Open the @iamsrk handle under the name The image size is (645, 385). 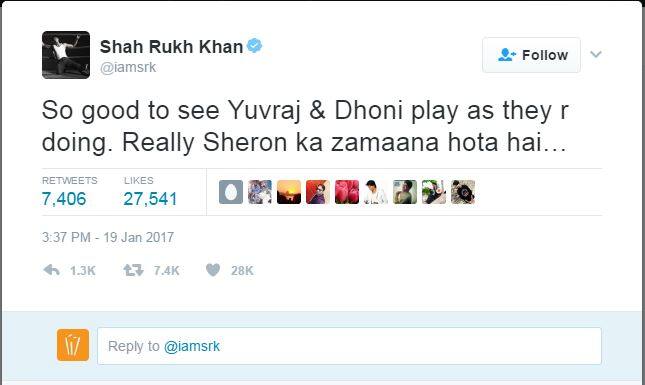point(128,67)
